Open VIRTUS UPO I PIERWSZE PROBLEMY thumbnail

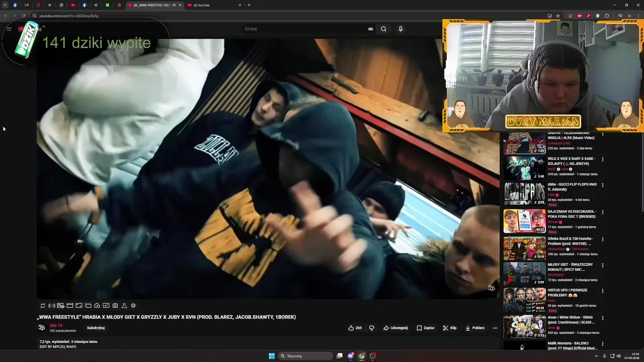click(525, 300)
